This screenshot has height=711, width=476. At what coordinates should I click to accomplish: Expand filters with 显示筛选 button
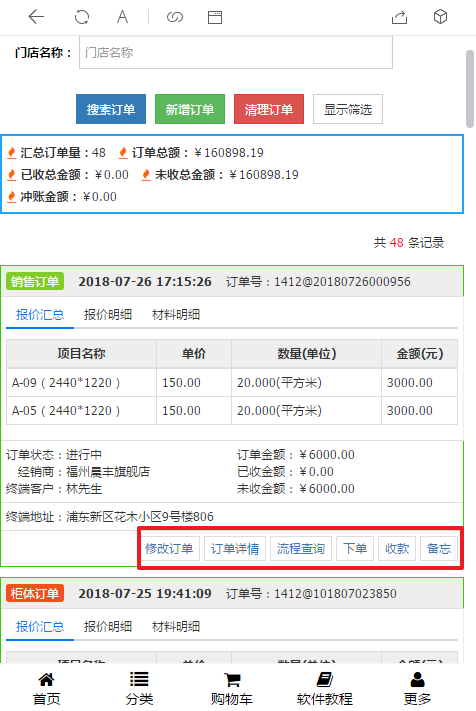(x=348, y=109)
